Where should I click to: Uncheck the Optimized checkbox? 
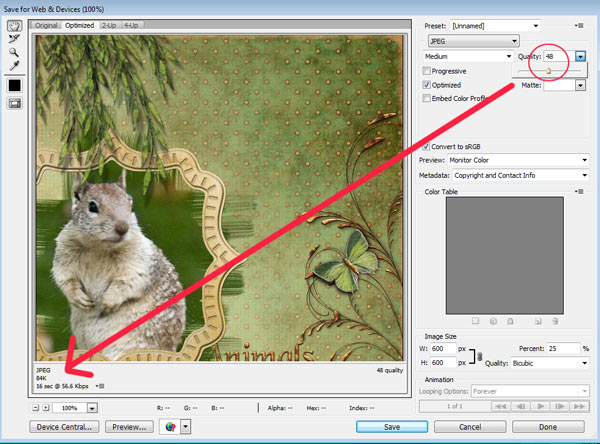tap(427, 85)
